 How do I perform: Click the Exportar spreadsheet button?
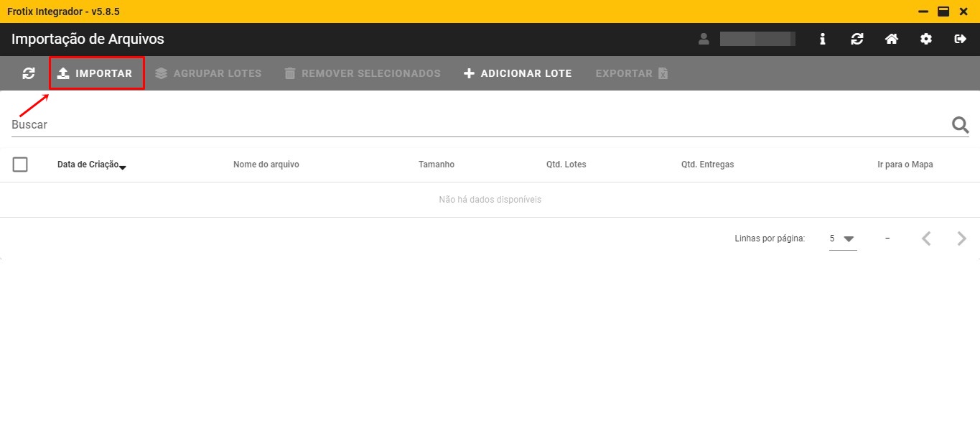[x=632, y=73]
